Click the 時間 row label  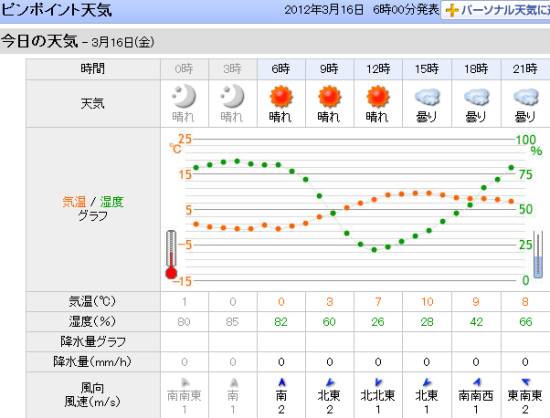point(93,69)
